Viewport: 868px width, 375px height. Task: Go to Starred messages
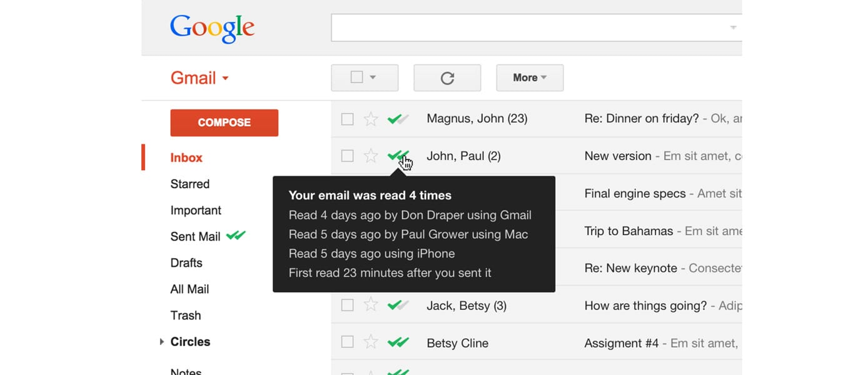(x=190, y=184)
